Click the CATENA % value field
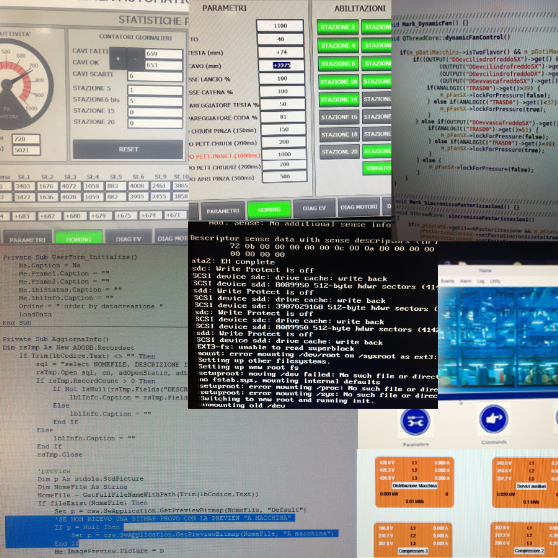Image resolution: width=558 pixels, height=558 pixels. 282,91
